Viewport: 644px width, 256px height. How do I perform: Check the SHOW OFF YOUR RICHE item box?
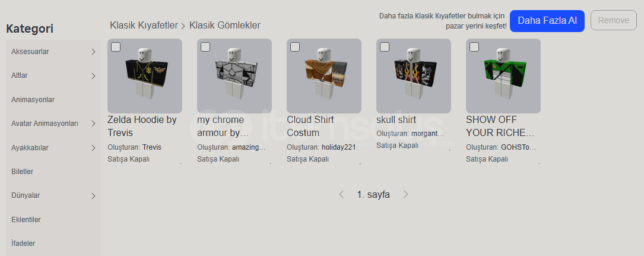pos(474,47)
